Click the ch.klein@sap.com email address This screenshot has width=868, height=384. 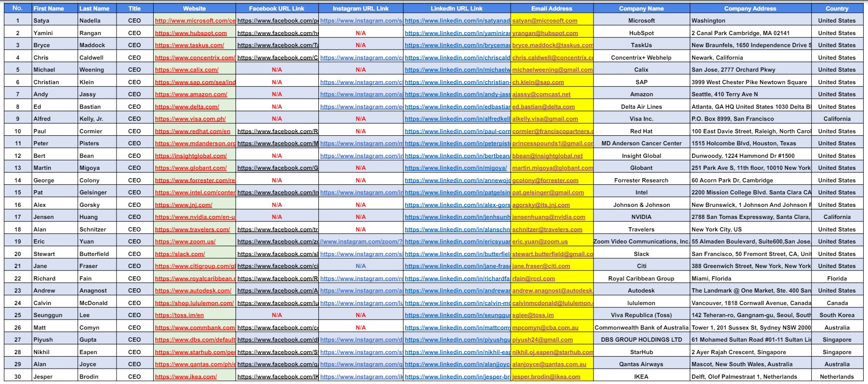tap(538, 82)
